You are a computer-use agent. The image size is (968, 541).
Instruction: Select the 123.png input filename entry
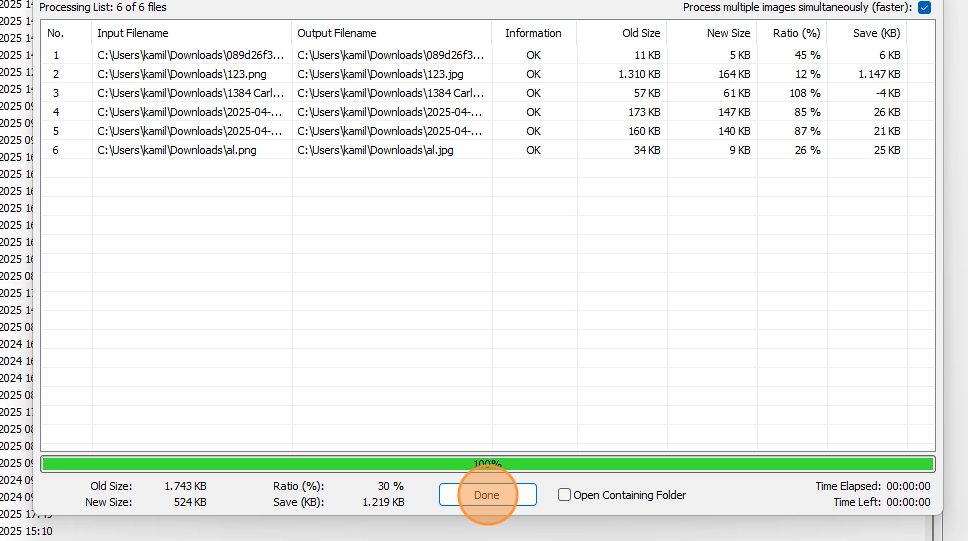click(x=176, y=74)
